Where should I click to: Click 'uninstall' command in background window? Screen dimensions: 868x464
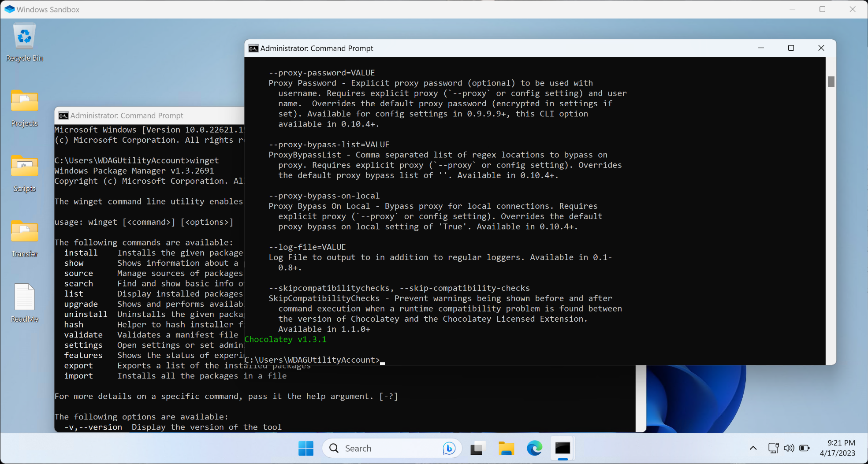[86, 315]
